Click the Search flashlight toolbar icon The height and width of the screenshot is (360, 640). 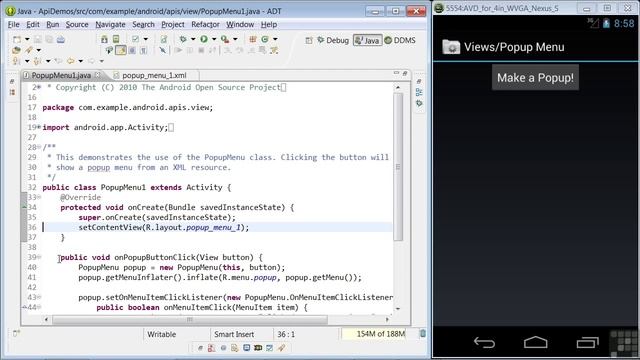tap(29, 50)
